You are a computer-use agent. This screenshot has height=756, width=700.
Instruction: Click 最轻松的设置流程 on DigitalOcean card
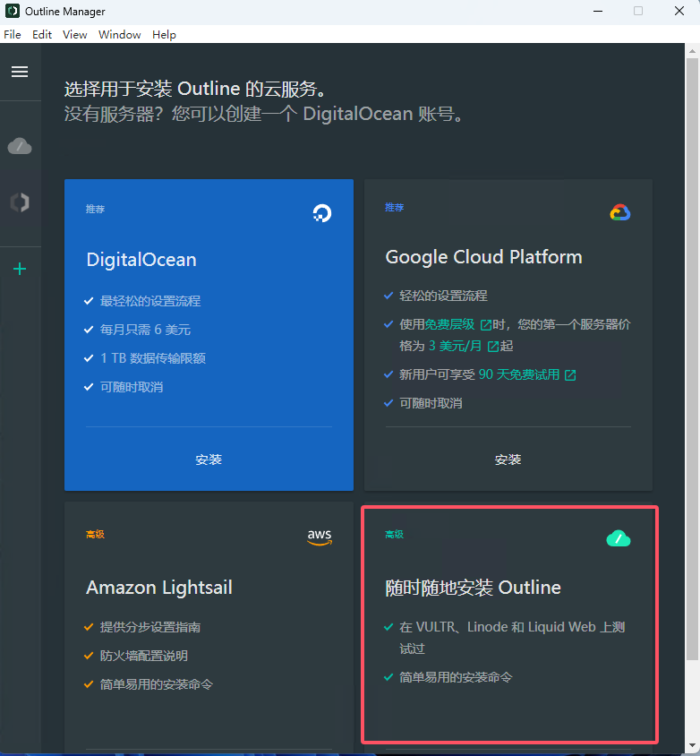pos(150,301)
